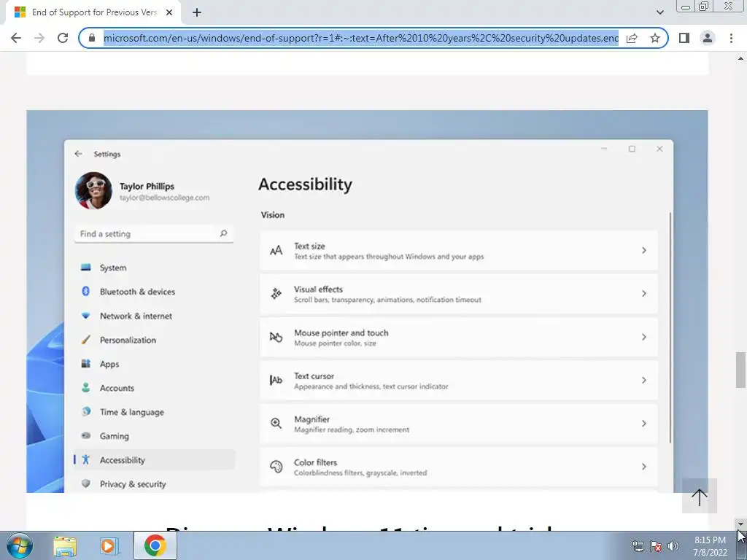Close the End of Support tab
Viewport: 747px width, 560px height.
pyautogui.click(x=169, y=13)
